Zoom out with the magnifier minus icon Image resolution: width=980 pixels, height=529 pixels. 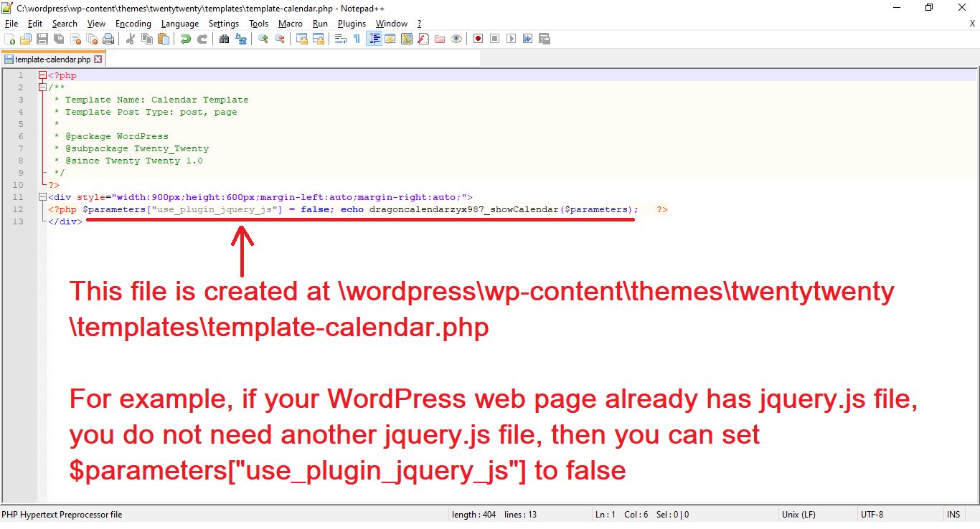pyautogui.click(x=280, y=39)
